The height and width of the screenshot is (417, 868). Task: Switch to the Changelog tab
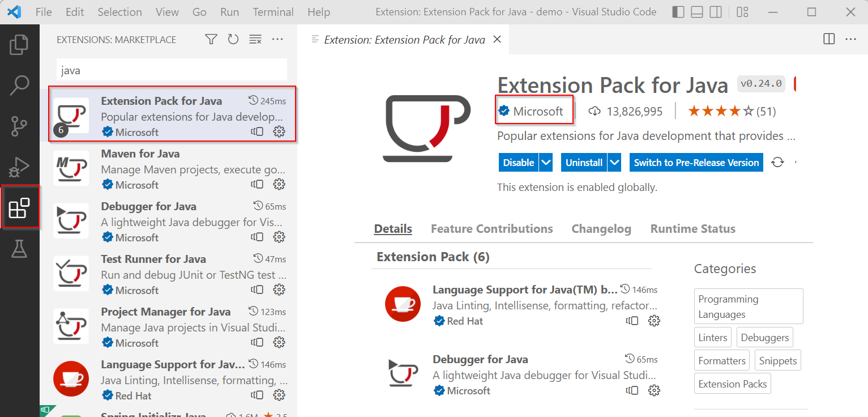click(x=601, y=229)
